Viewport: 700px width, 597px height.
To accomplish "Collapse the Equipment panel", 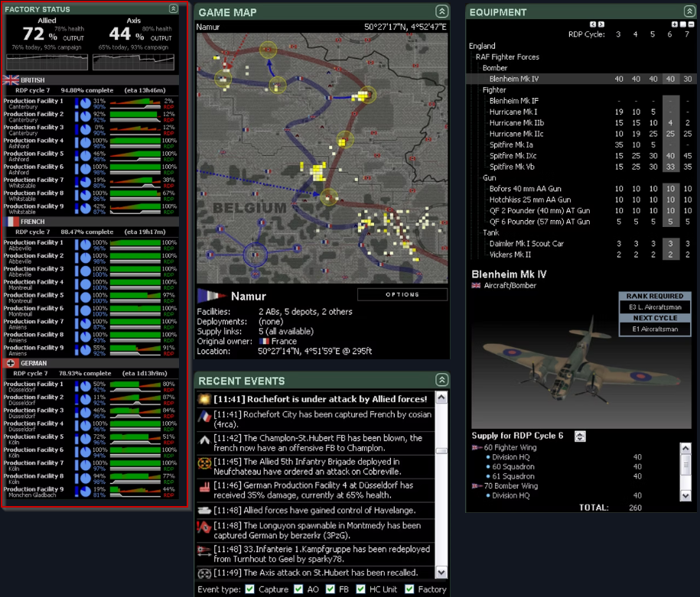I will click(x=689, y=11).
